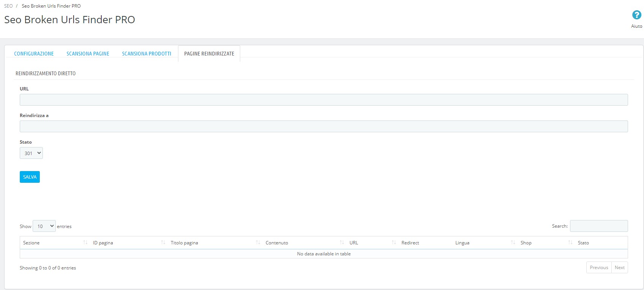Sort by Contenuto column arrows
The width and height of the screenshot is (644, 290).
tap(342, 242)
